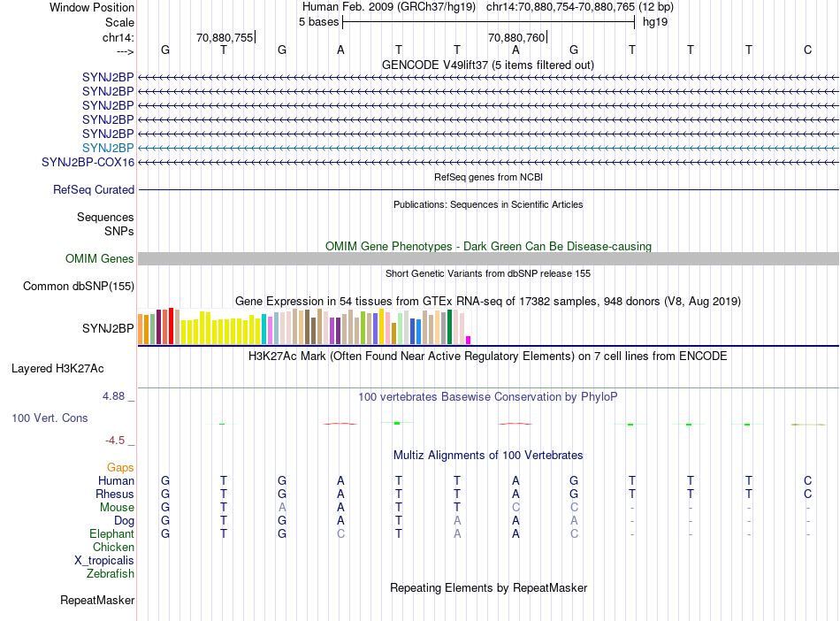The image size is (840, 621).
Task: Click the X_tropicalis species label
Action: [x=104, y=561]
